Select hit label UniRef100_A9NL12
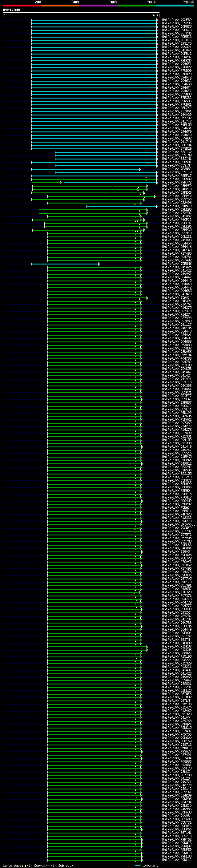 (177, 860)
